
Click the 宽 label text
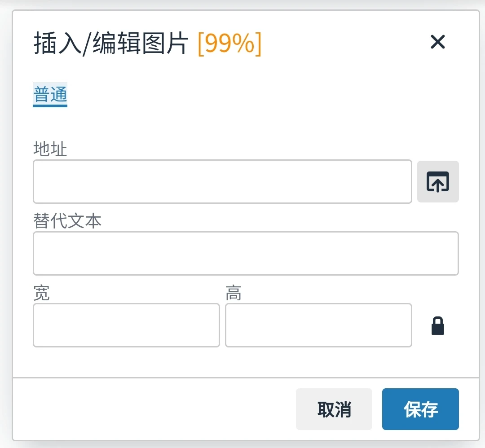point(41,293)
